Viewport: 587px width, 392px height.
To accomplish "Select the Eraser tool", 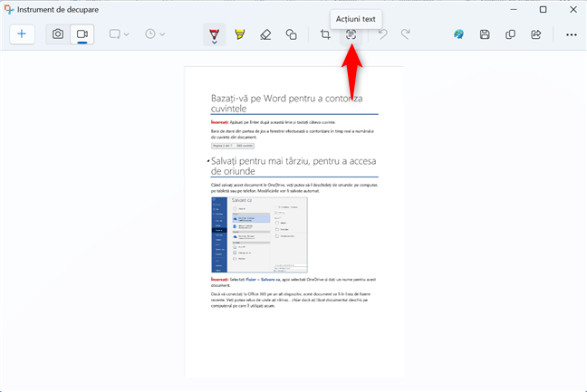I will (x=265, y=34).
